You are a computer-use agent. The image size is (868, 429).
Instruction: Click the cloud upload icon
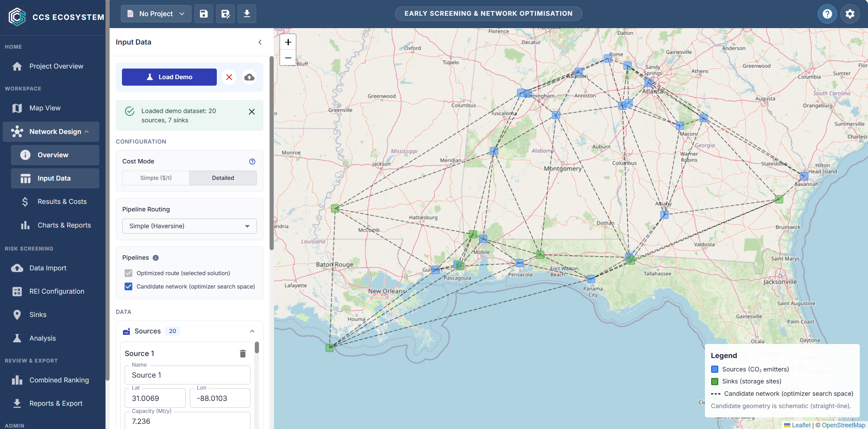(x=249, y=77)
